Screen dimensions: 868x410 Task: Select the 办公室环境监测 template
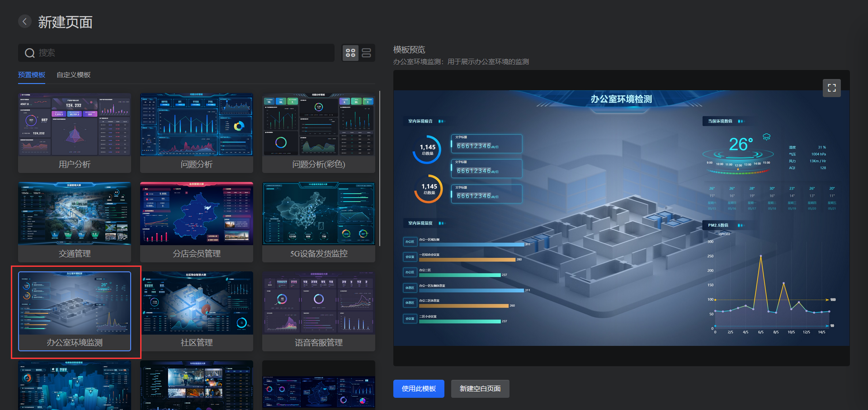75,311
